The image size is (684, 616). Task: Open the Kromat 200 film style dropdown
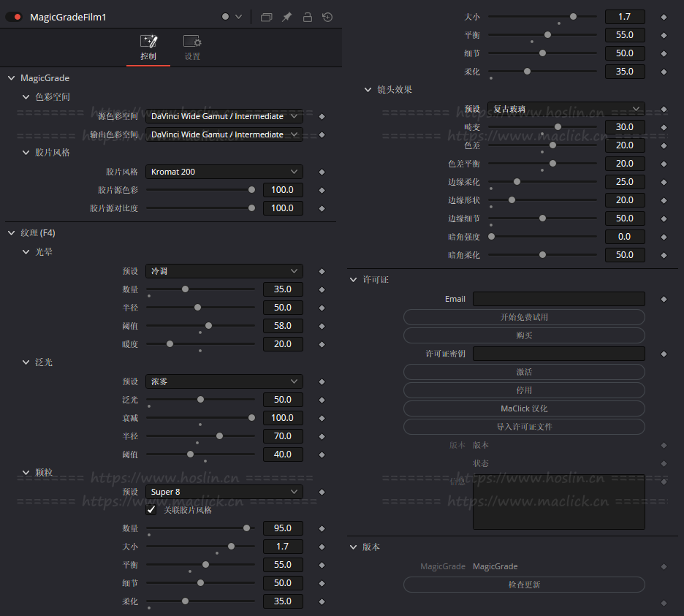(x=224, y=172)
